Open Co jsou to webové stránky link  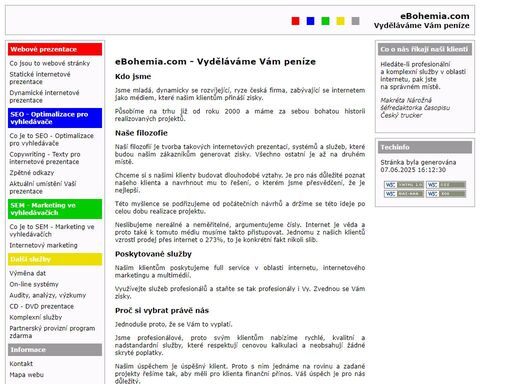(x=50, y=63)
